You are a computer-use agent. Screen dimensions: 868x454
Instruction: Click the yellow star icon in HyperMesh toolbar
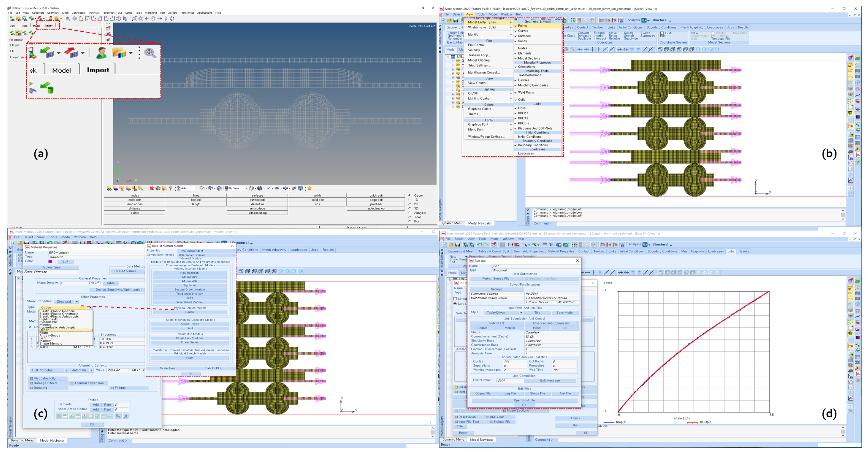(310, 188)
